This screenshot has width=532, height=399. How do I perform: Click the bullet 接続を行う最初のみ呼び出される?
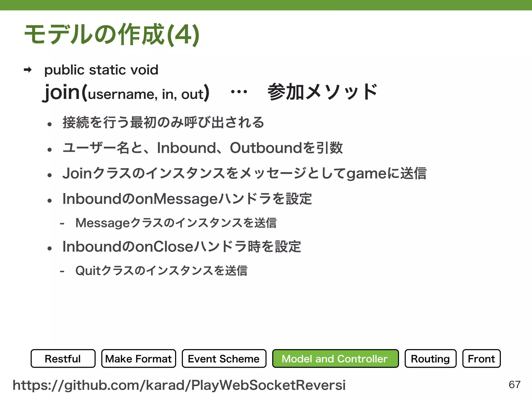click(163, 122)
